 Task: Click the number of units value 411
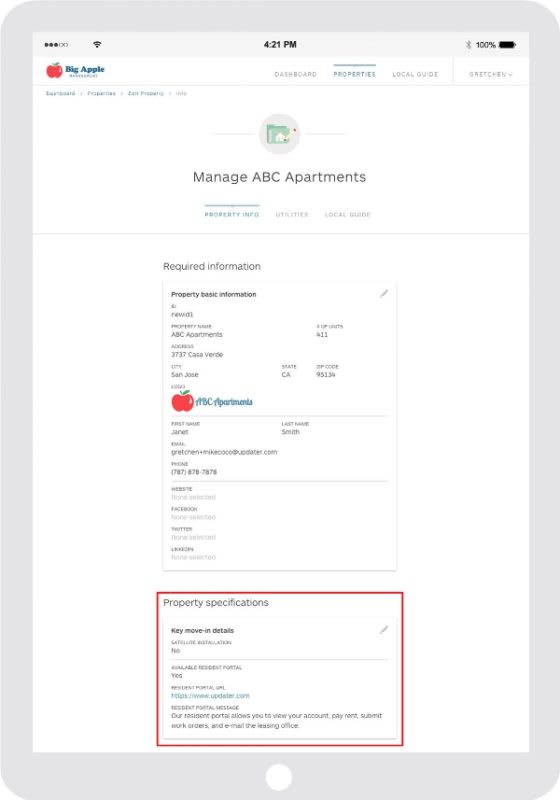322,335
